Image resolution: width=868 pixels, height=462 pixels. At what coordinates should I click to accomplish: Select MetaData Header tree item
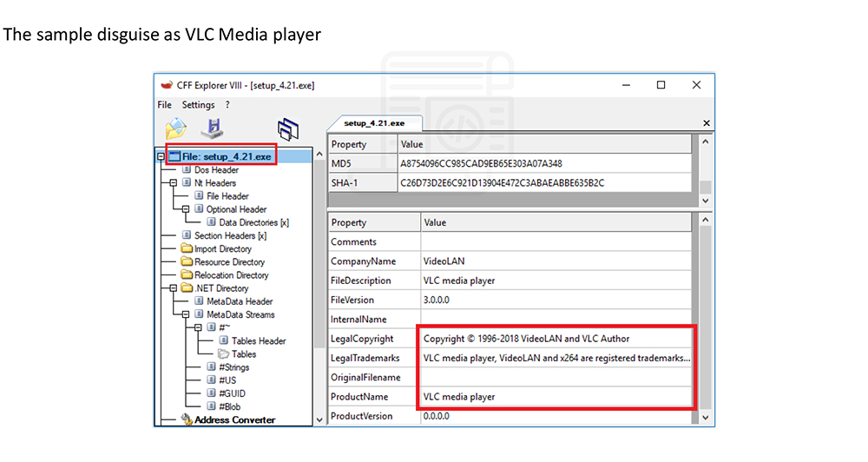(240, 301)
